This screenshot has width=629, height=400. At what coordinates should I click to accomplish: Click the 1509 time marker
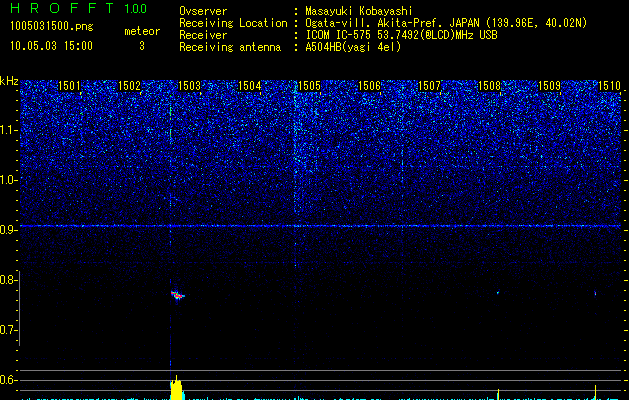click(549, 86)
